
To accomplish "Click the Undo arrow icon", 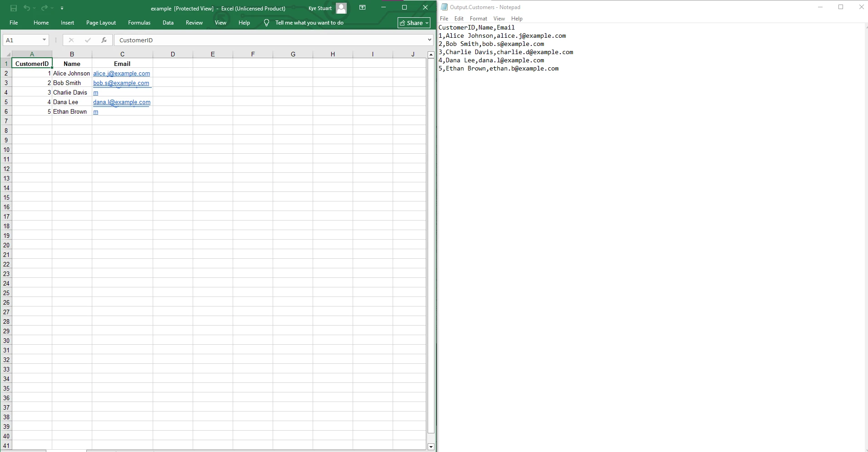I will (x=27, y=8).
